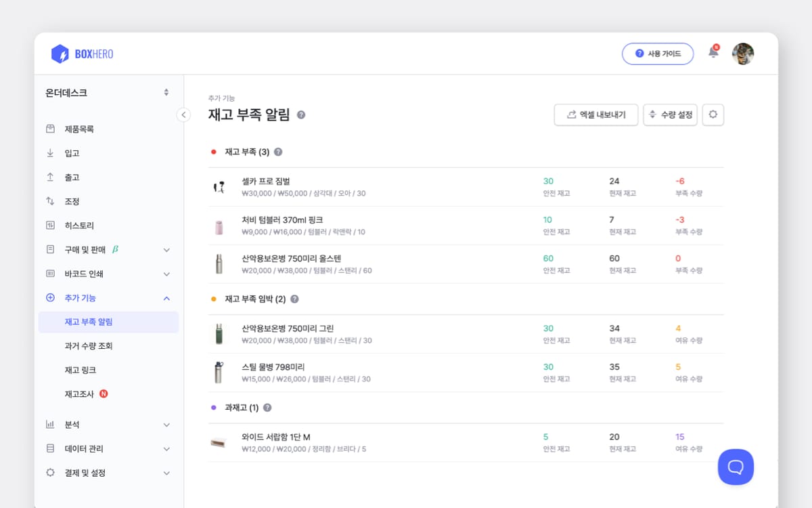The height and width of the screenshot is (508, 812).
Task: Open the chat support bubble
Action: 736,467
